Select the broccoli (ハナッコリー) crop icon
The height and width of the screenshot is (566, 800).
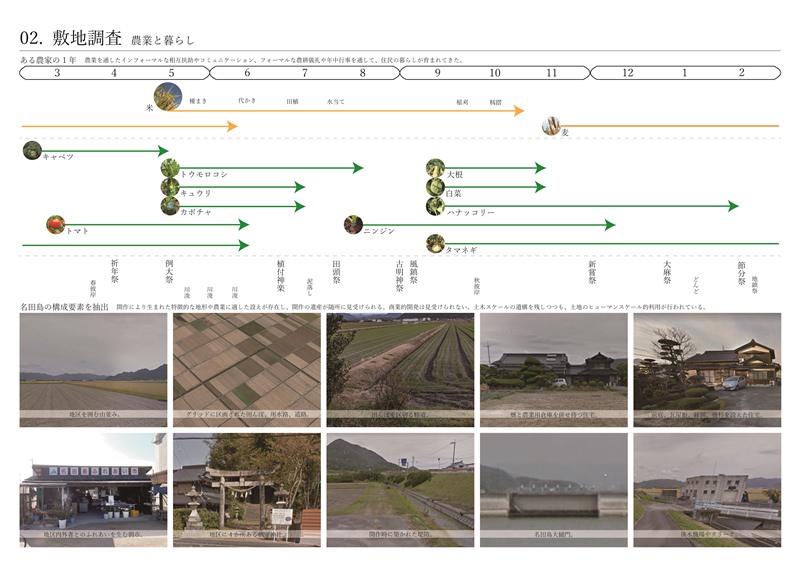pyautogui.click(x=435, y=206)
